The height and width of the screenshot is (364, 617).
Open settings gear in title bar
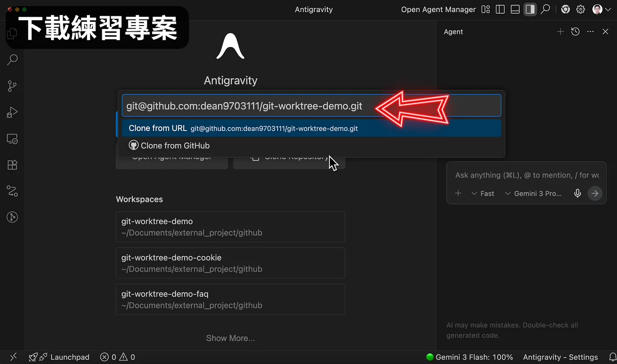click(581, 9)
